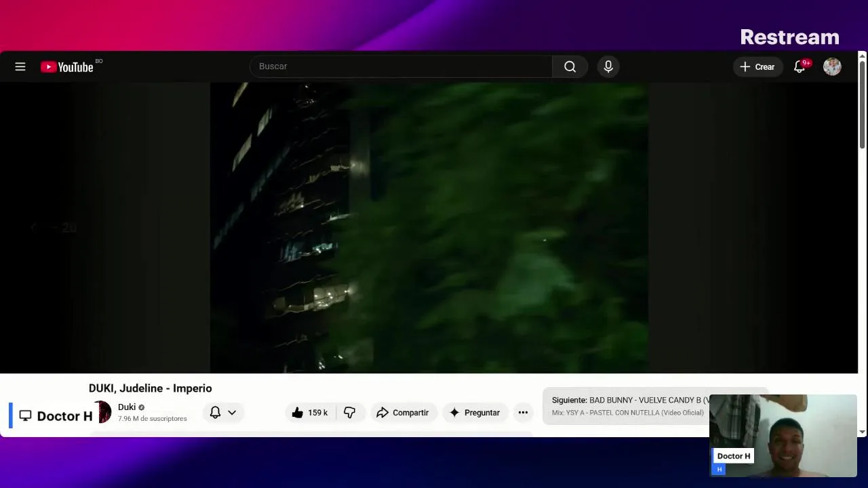This screenshot has height=488, width=868.
Task: Share the video with Compartir
Action: [x=403, y=413]
